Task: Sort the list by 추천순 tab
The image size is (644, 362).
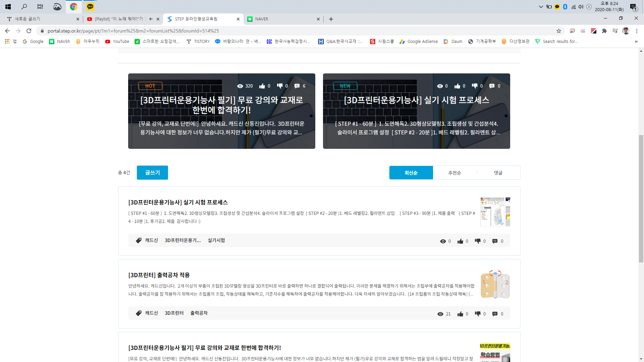Action: pyautogui.click(x=454, y=173)
